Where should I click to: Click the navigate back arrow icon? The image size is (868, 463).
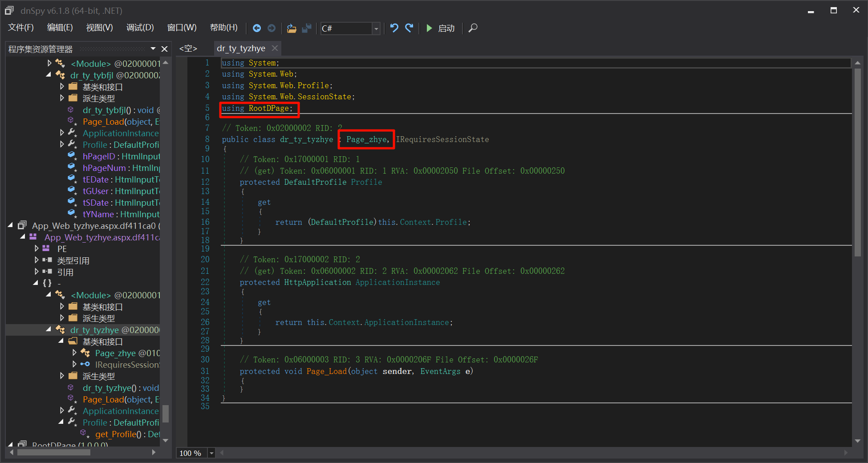click(257, 28)
